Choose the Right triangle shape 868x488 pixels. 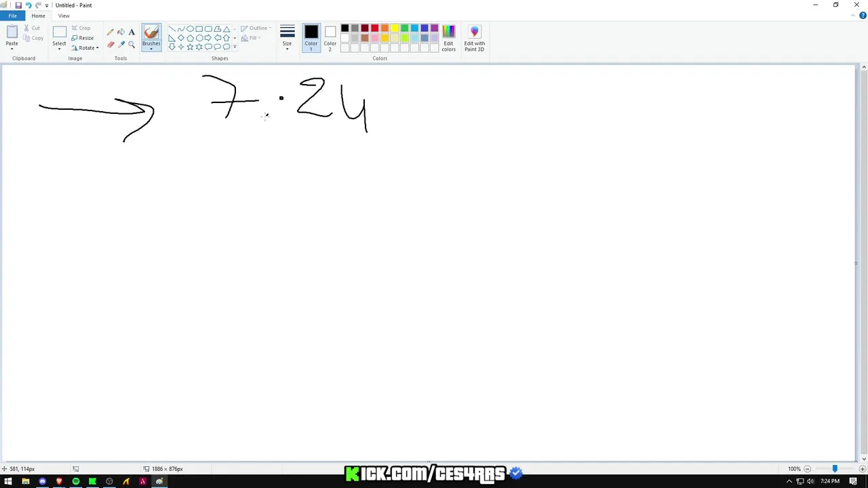coord(172,38)
